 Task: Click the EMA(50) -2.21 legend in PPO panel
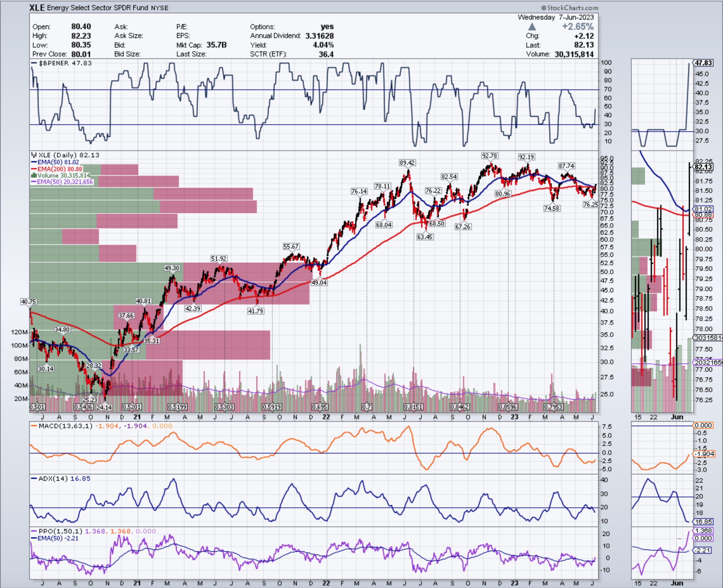pos(55,538)
